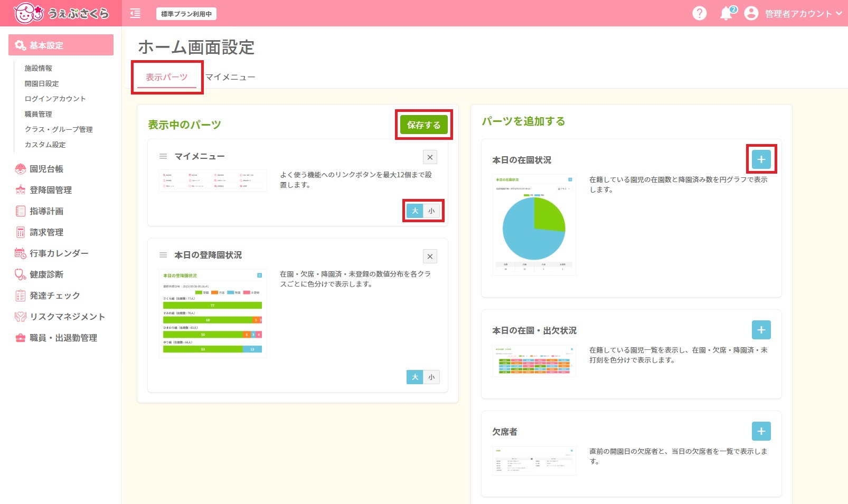This screenshot has height=504, width=848.
Task: Open notifications bell icon
Action: 727,14
